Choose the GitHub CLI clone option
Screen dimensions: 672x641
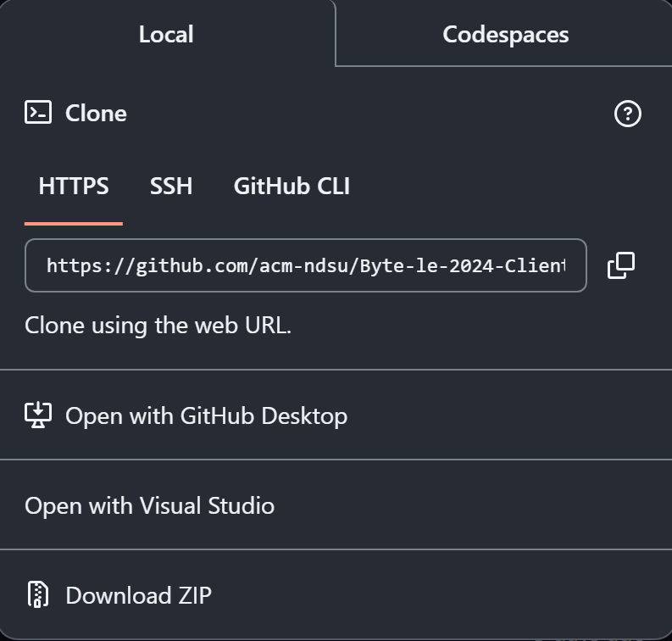(x=292, y=187)
